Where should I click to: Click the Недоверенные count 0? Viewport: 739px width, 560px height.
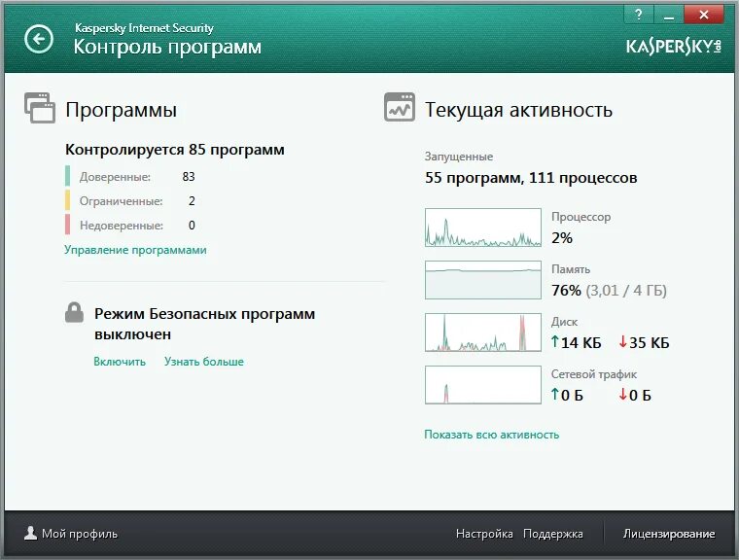click(x=192, y=225)
